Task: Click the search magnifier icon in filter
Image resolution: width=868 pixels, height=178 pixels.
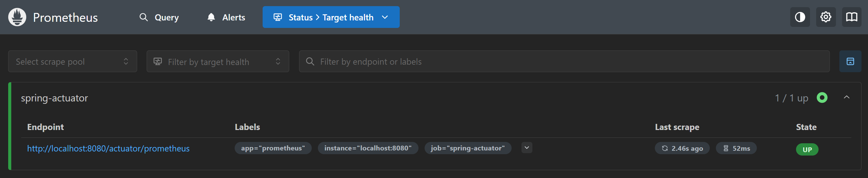Action: [310, 62]
